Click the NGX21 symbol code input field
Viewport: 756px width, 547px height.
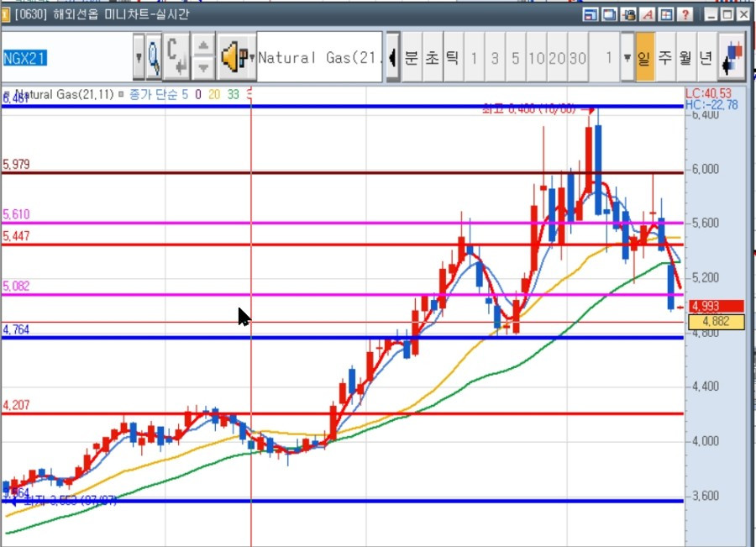pos(67,57)
